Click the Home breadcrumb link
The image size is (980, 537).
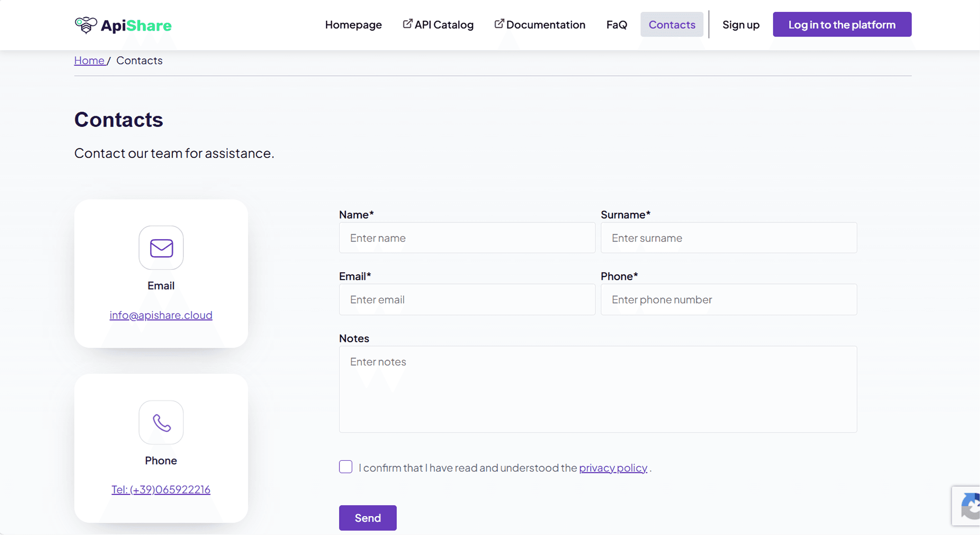click(x=89, y=61)
